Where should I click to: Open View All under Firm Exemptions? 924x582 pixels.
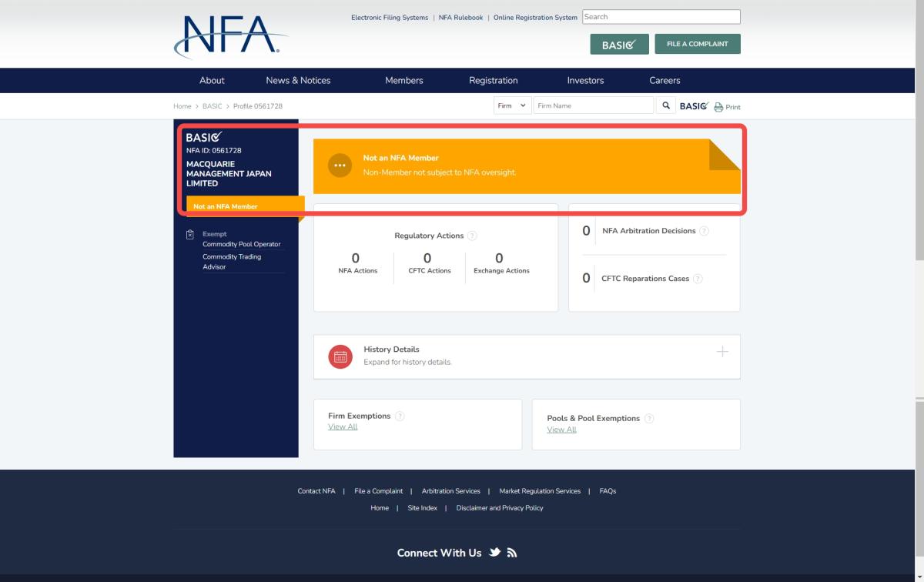point(343,426)
